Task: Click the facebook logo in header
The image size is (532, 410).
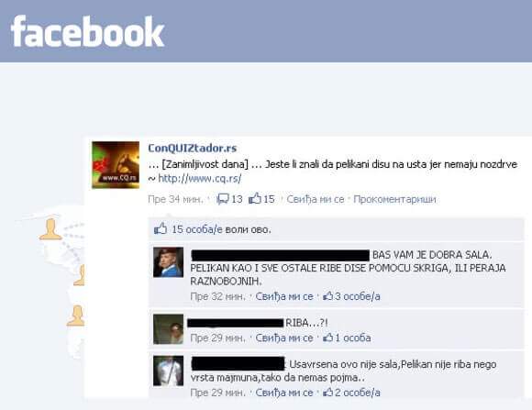Action: [x=87, y=31]
